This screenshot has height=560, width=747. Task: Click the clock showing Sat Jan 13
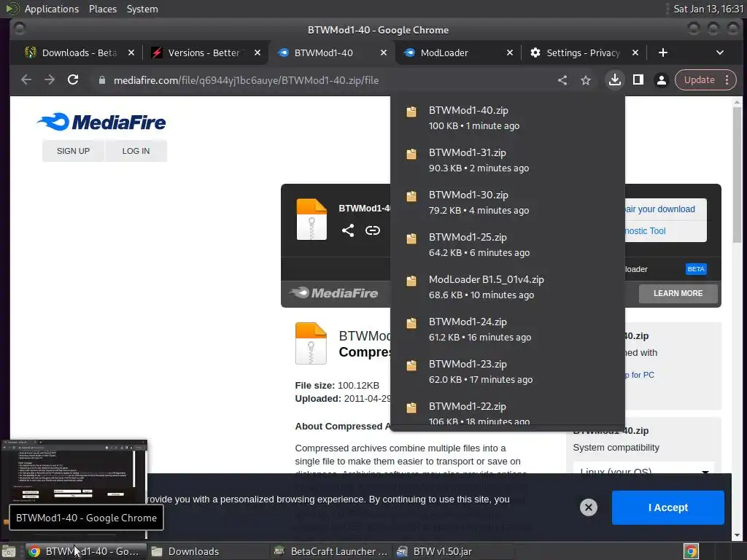[x=708, y=9]
